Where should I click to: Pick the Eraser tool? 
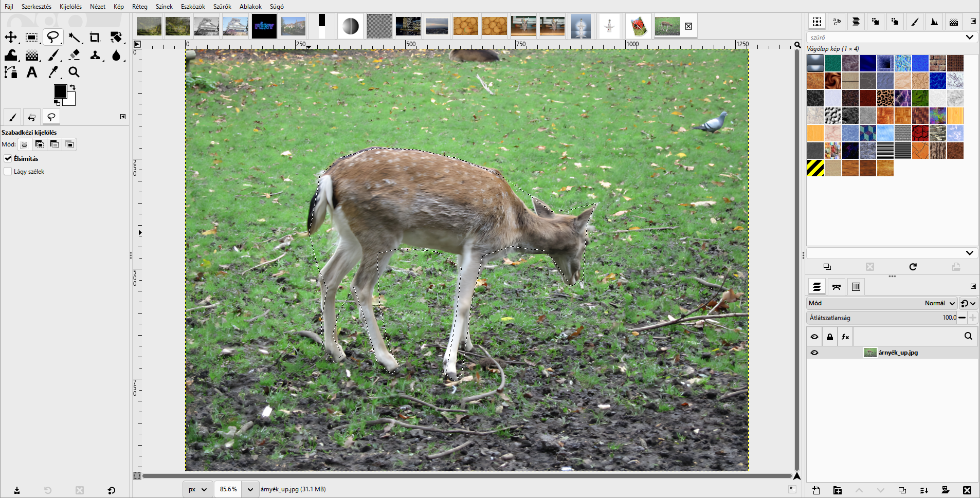click(x=74, y=54)
